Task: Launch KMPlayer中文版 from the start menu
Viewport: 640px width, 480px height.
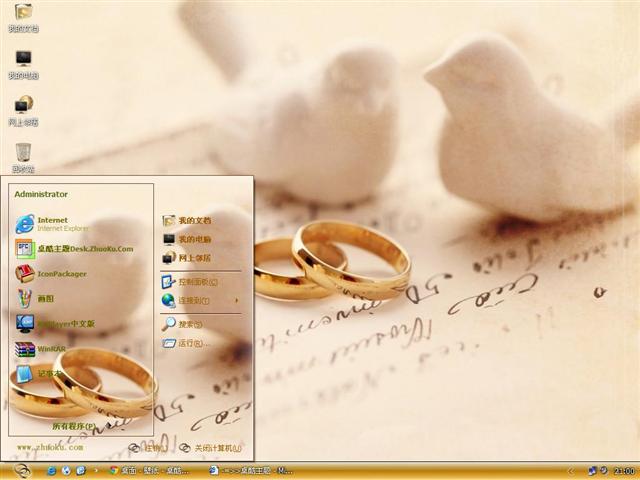Action: (55, 324)
